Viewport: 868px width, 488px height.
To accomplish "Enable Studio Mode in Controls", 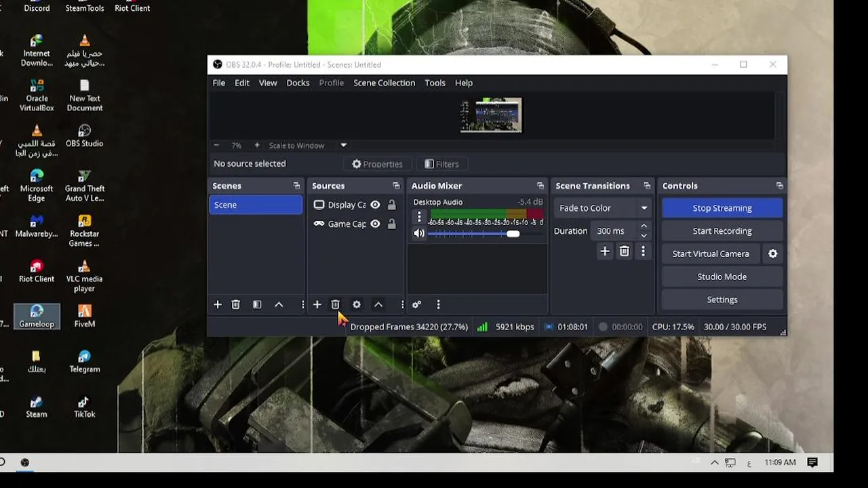I will 722,277.
